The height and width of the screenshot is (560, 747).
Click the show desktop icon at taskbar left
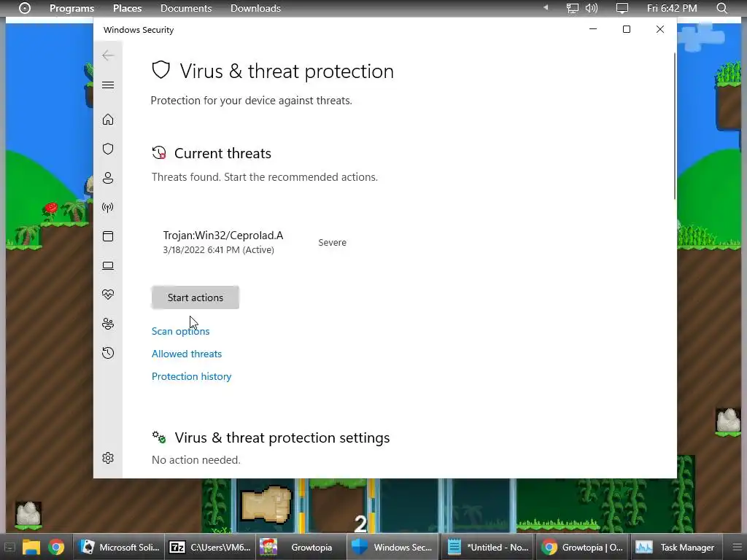pos(9,547)
